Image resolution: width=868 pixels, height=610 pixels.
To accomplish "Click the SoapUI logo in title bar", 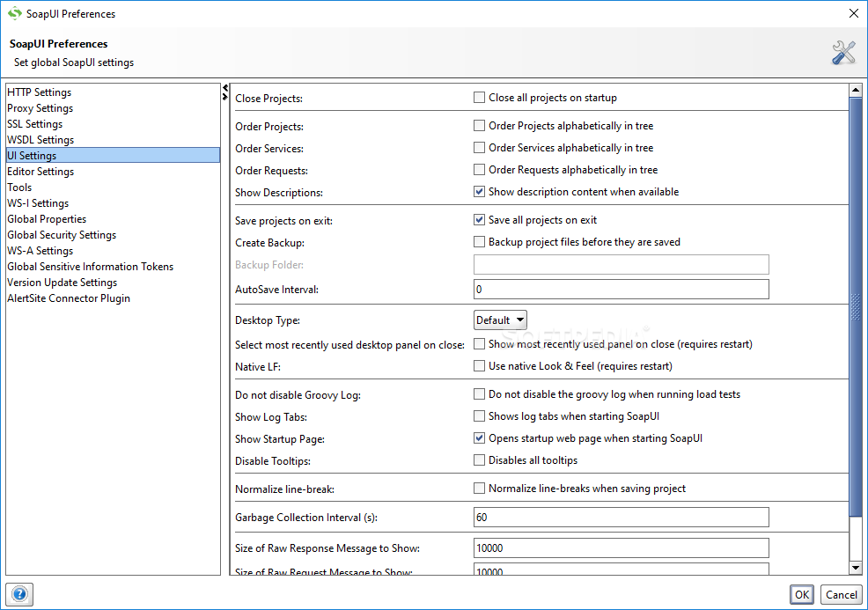I will pyautogui.click(x=14, y=13).
